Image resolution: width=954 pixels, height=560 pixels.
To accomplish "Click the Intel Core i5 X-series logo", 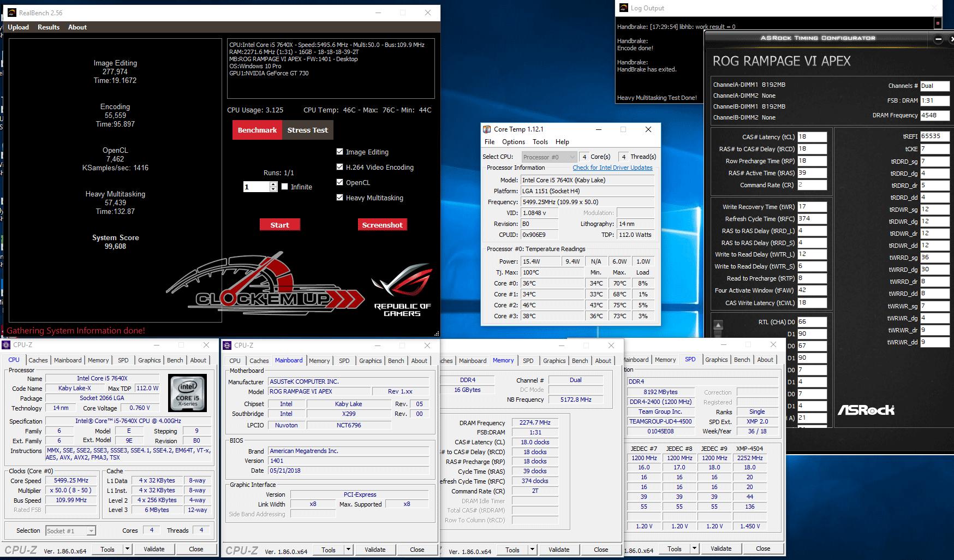I will click(x=187, y=392).
